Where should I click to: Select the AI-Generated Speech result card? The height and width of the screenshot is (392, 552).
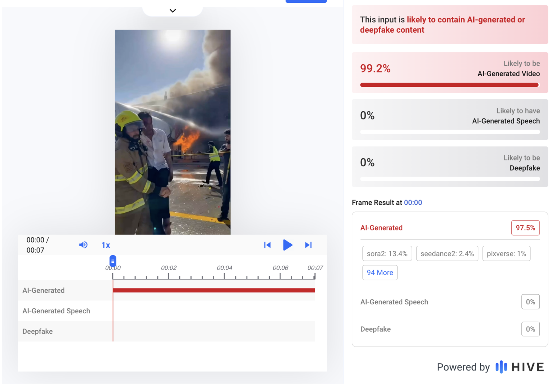450,120
